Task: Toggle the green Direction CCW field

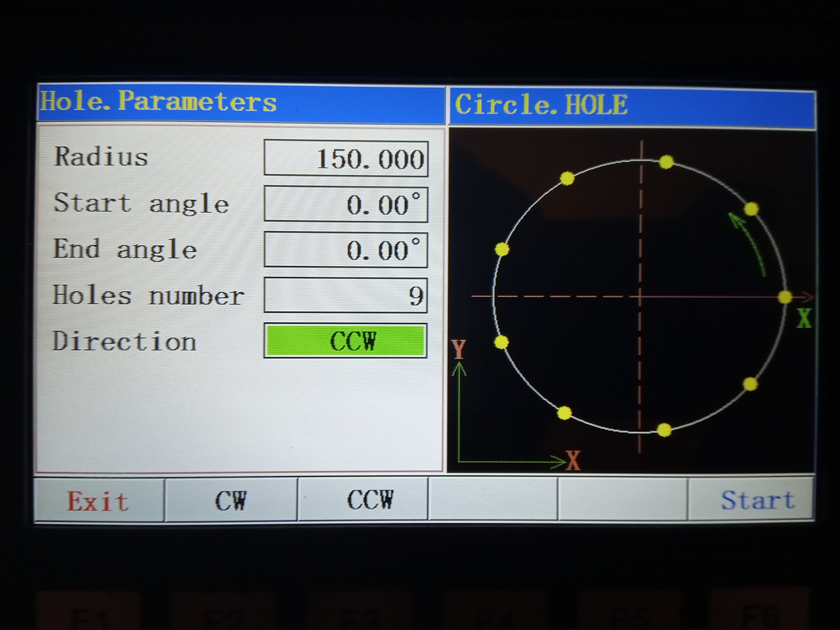Action: [346, 341]
